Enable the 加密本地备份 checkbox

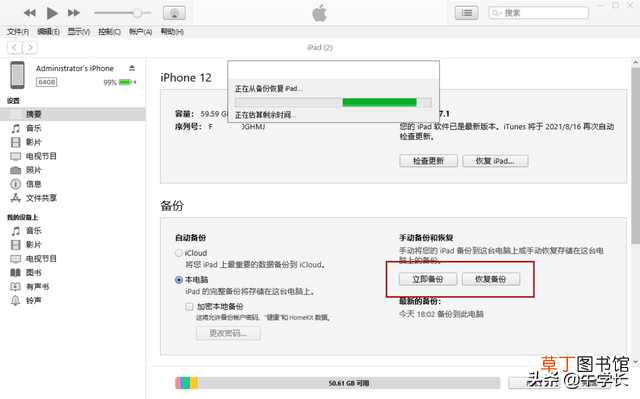click(189, 306)
